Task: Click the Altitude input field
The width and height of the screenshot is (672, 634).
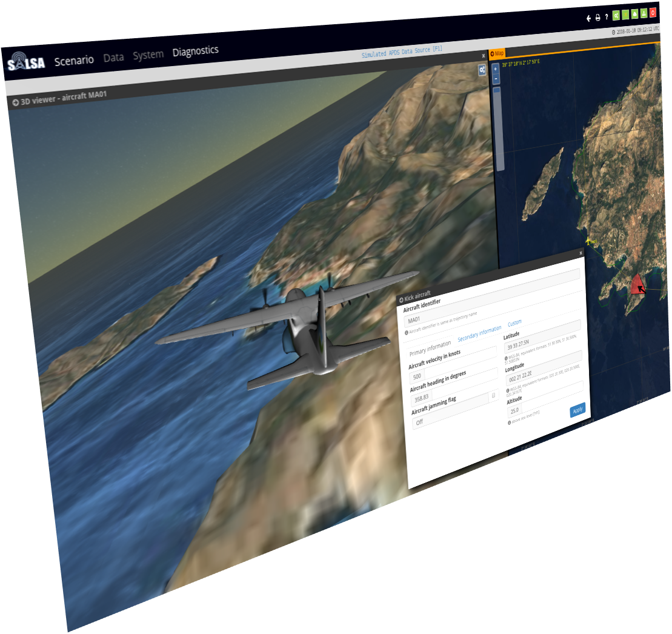Action: click(x=546, y=399)
